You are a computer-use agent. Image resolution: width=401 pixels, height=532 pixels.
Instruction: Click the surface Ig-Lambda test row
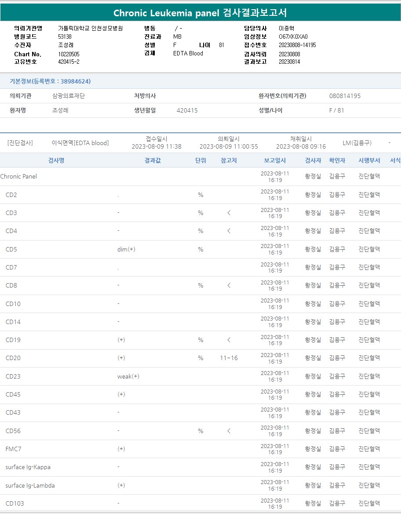[x=30, y=485]
